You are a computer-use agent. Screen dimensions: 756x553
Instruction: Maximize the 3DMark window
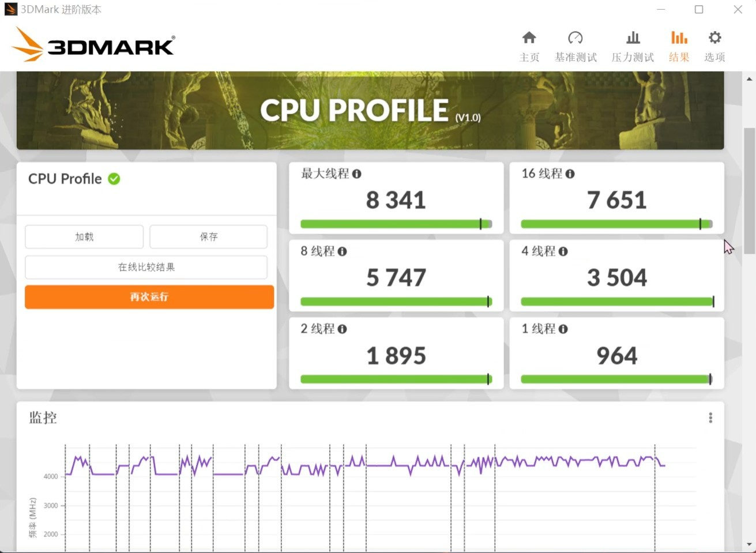point(699,9)
